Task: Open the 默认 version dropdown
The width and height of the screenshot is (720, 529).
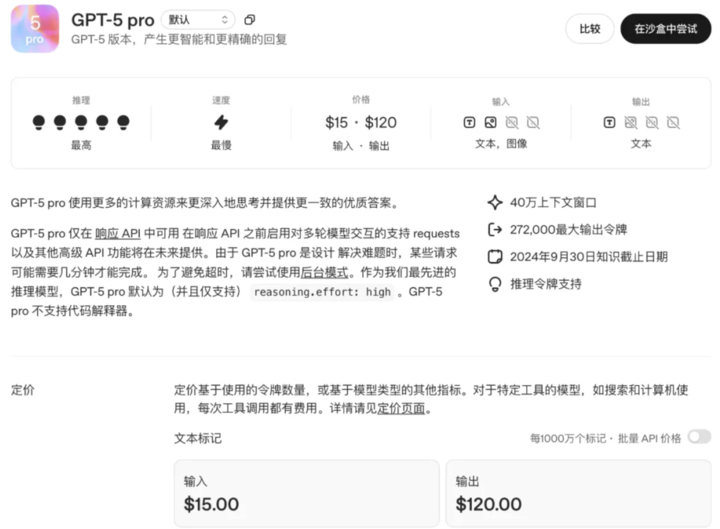Action: pos(197,20)
